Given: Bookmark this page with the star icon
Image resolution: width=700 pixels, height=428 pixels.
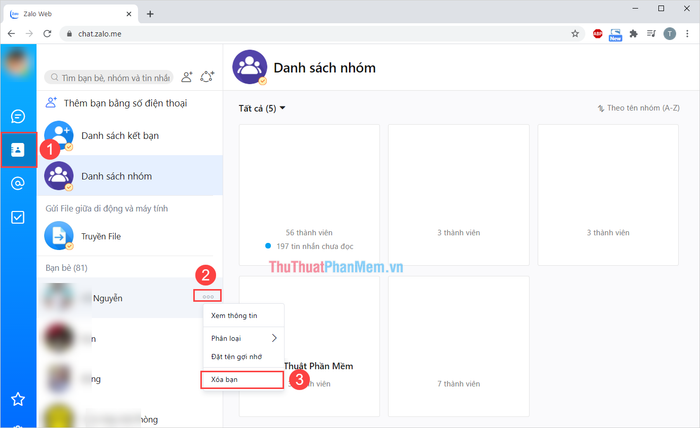Looking at the screenshot, I should (x=575, y=33).
